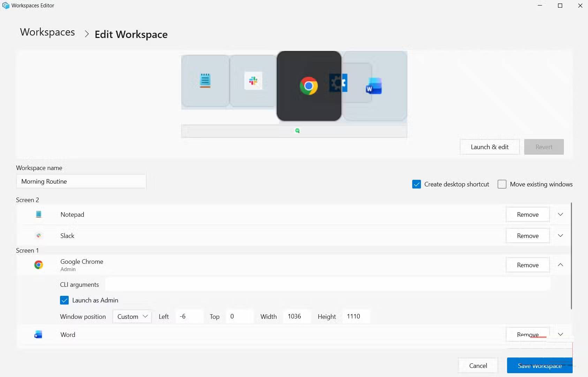Click the Height value field
This screenshot has width=588, height=377.
356,316
